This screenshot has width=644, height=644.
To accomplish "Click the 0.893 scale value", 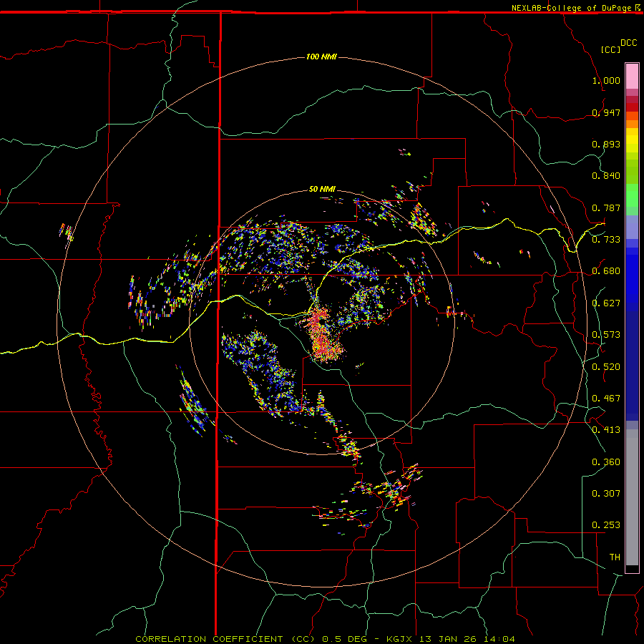I will [606, 144].
